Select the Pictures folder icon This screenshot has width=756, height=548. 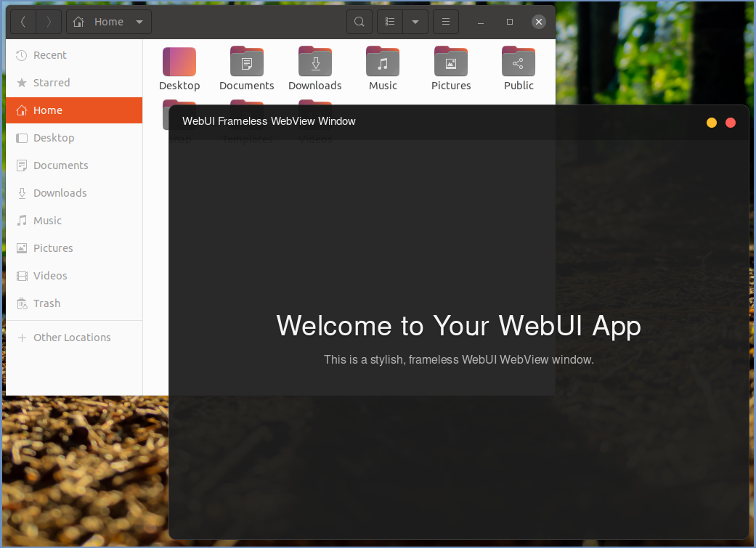click(451, 62)
